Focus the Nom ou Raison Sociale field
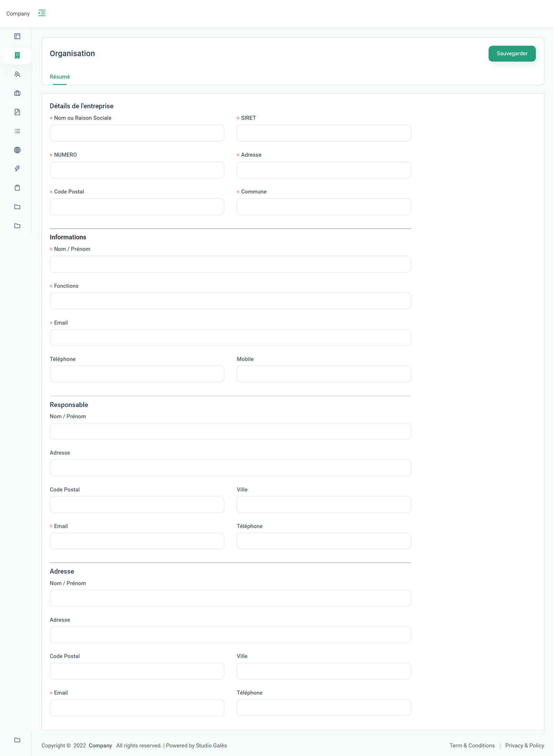The height and width of the screenshot is (756, 554). coord(137,133)
